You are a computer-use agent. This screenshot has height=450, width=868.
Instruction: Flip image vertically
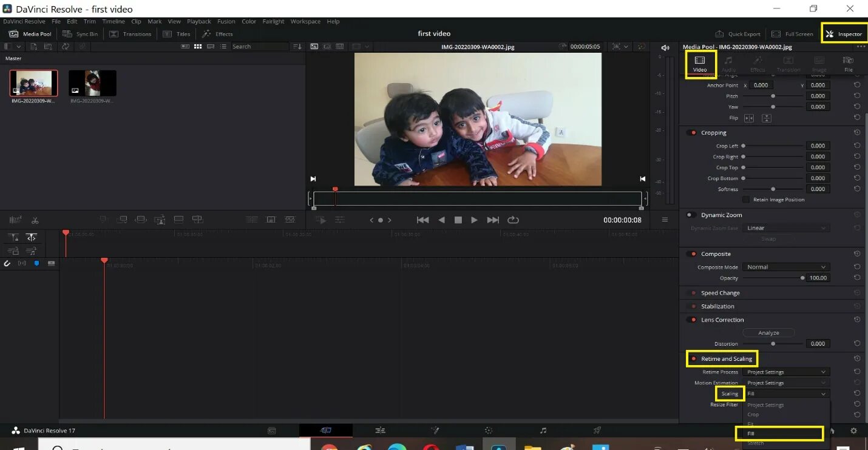pyautogui.click(x=767, y=118)
